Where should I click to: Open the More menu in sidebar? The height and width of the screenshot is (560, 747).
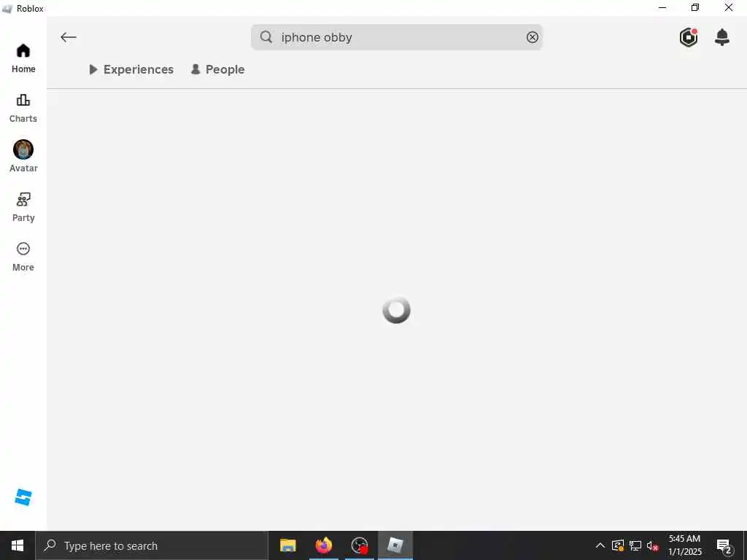click(23, 257)
